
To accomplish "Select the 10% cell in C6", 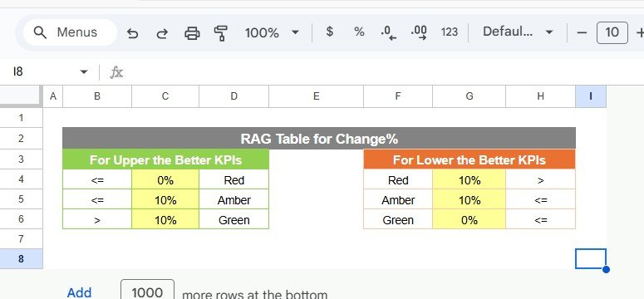I will 165,219.
